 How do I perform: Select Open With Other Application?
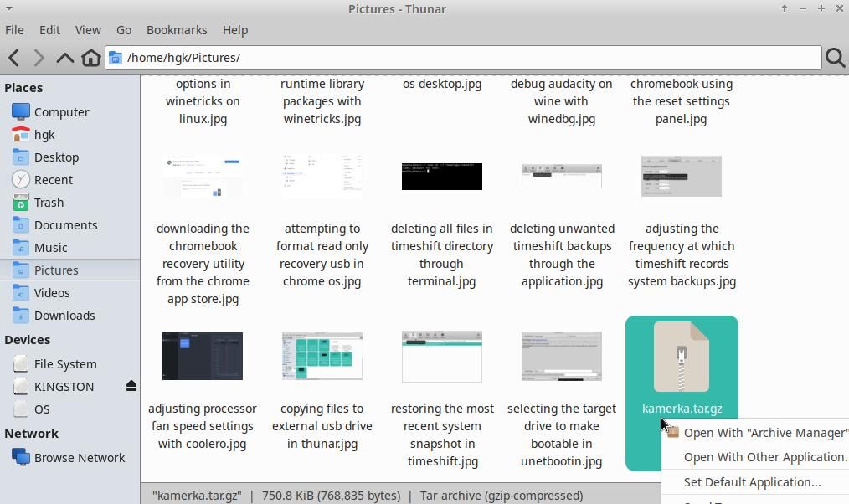click(x=764, y=457)
